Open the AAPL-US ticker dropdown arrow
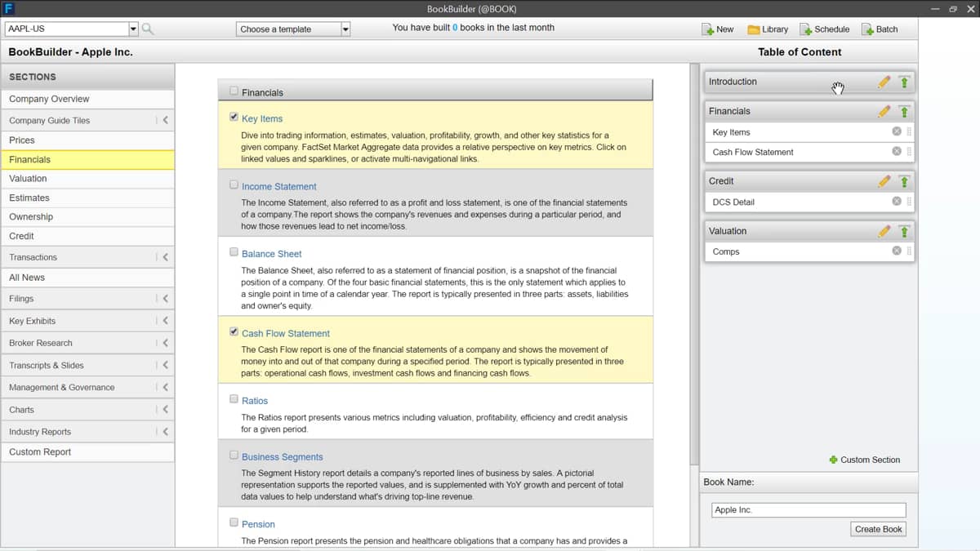The image size is (980, 551). [133, 29]
